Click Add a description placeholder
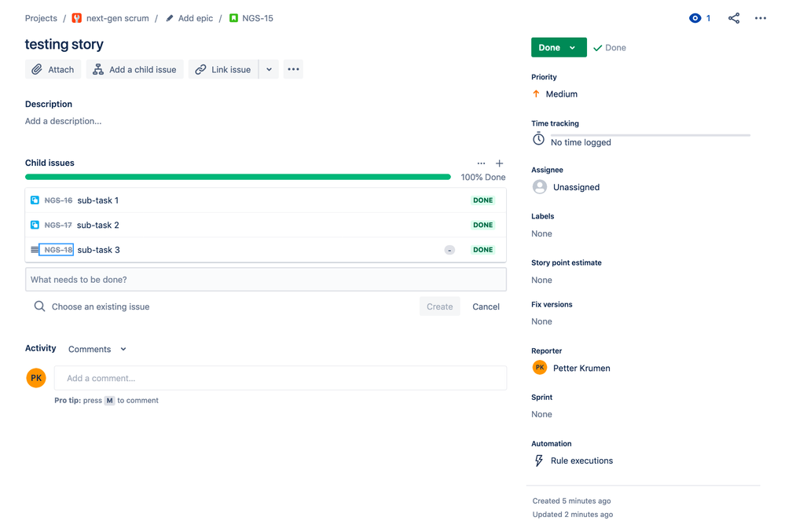785x532 pixels. pos(63,121)
